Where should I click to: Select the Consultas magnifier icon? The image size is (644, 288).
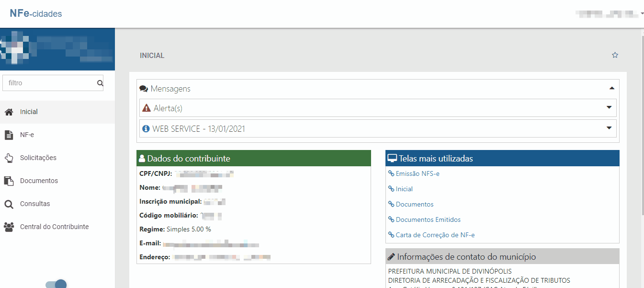pos(8,203)
